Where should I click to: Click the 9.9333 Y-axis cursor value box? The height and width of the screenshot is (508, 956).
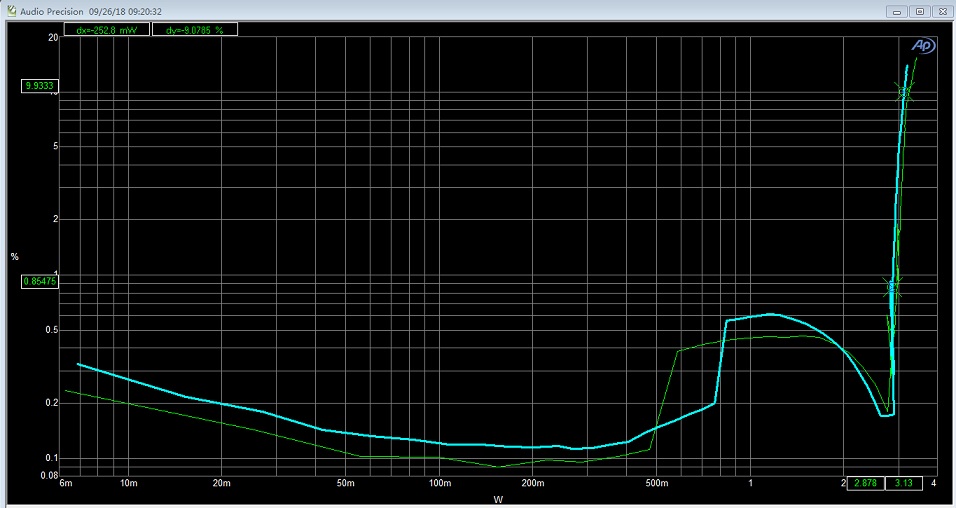click(x=40, y=86)
